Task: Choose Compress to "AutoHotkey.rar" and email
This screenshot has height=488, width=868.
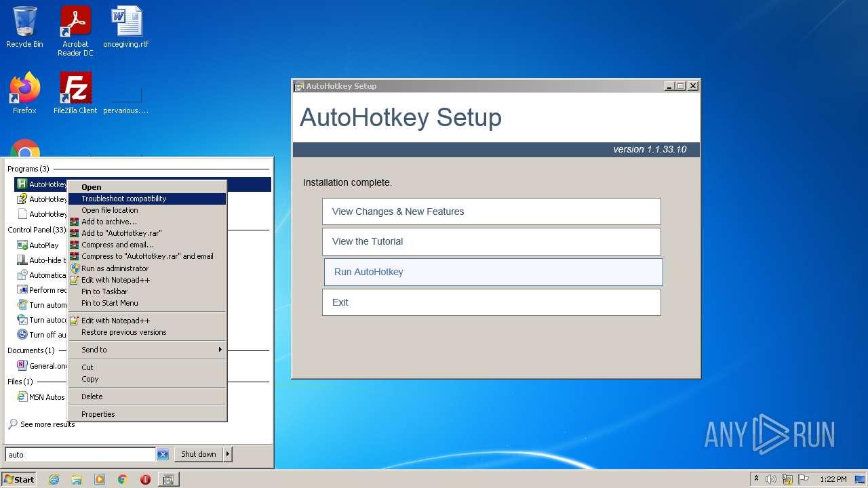Action: pos(147,256)
